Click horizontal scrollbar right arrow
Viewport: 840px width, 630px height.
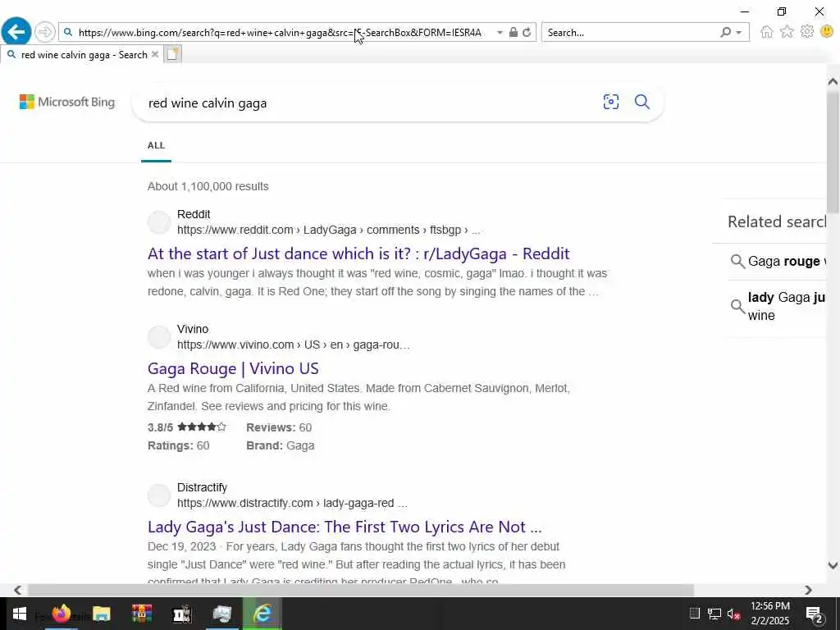pos(808,590)
